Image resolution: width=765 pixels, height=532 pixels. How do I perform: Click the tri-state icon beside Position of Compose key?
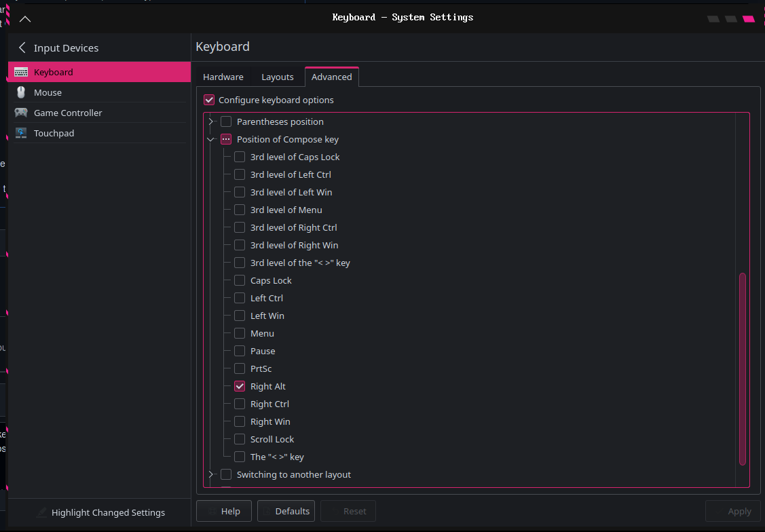click(x=226, y=139)
